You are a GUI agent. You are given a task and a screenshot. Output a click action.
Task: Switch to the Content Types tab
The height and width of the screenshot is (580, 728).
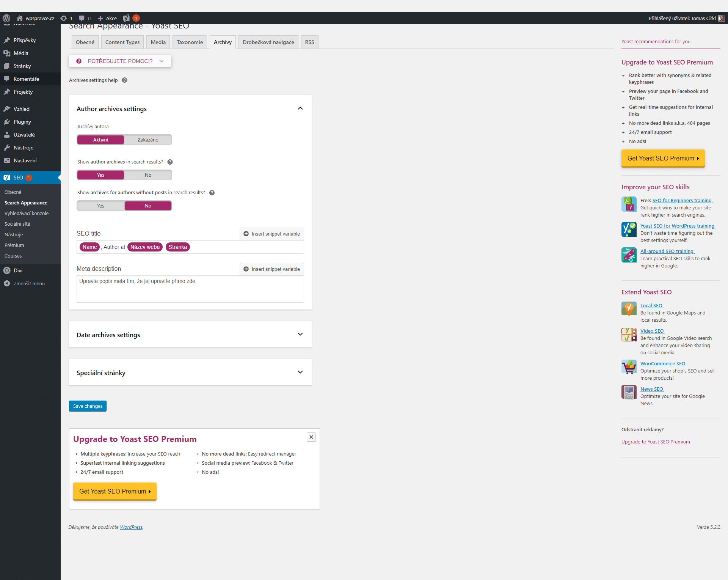pos(122,42)
